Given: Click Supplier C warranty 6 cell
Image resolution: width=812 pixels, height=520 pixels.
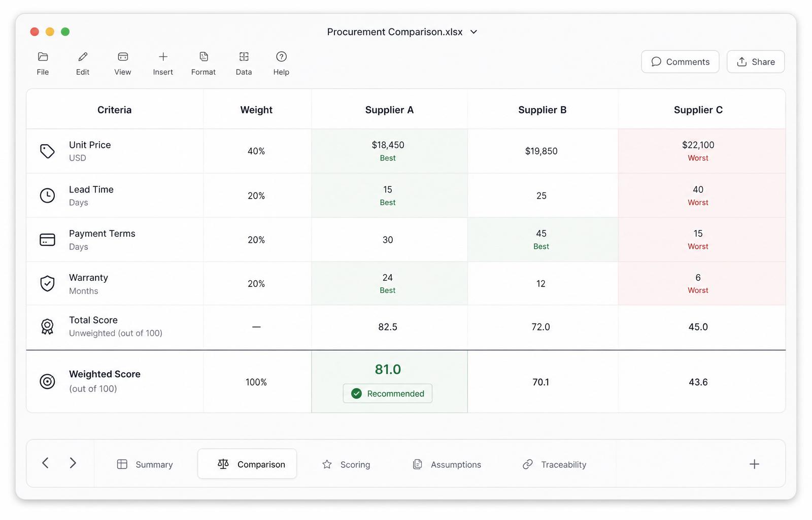Looking at the screenshot, I should click(x=702, y=283).
